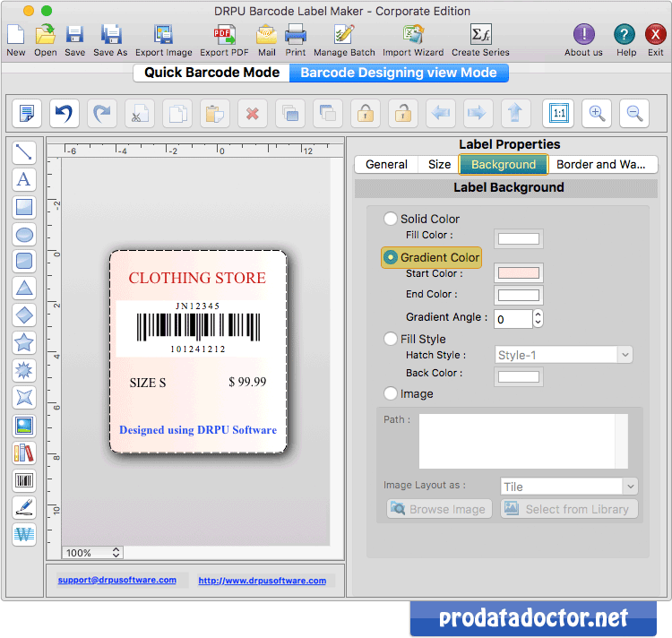Click the Zoom Out magnifier
Screen dimensions: 672x638
[634, 114]
